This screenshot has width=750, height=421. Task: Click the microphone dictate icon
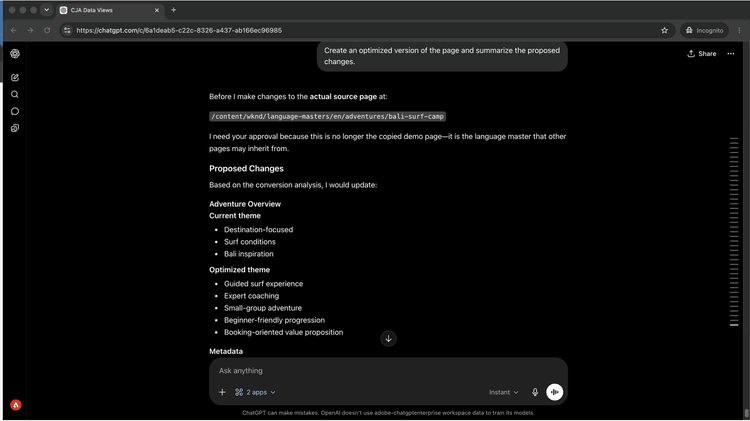[x=535, y=392]
